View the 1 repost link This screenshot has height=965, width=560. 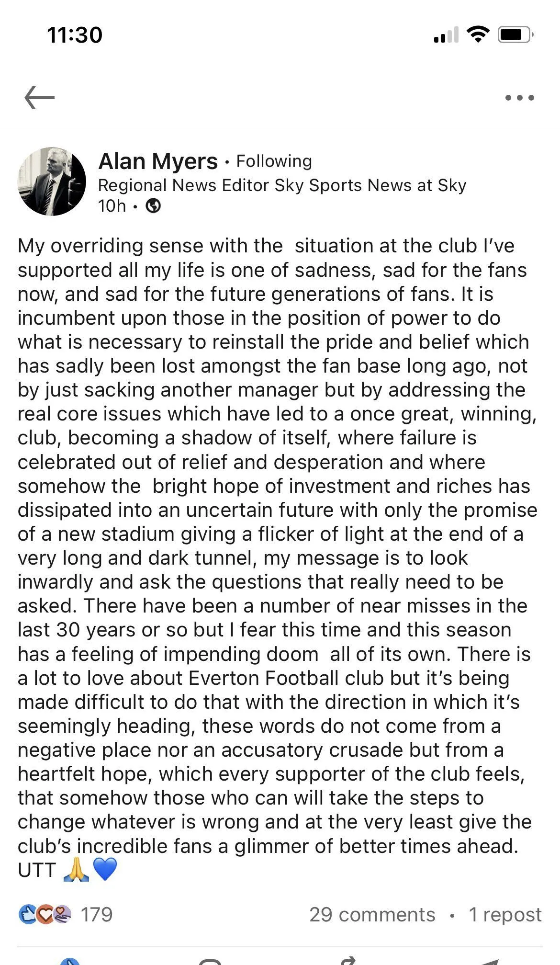(x=505, y=915)
